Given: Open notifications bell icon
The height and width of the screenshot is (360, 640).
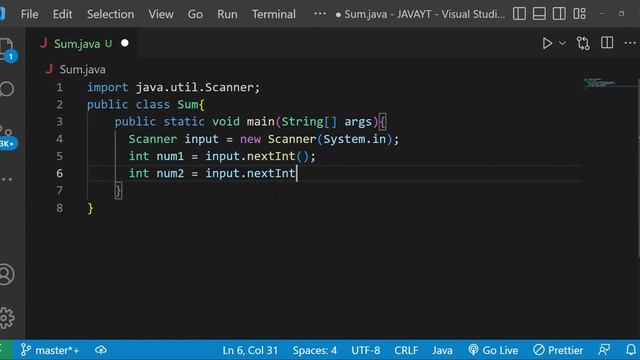Looking at the screenshot, I should point(631,350).
